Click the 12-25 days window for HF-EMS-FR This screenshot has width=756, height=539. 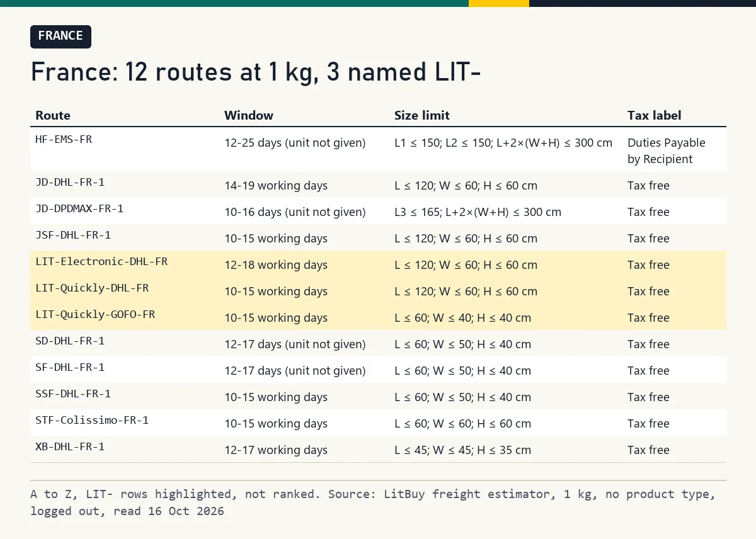[295, 143]
